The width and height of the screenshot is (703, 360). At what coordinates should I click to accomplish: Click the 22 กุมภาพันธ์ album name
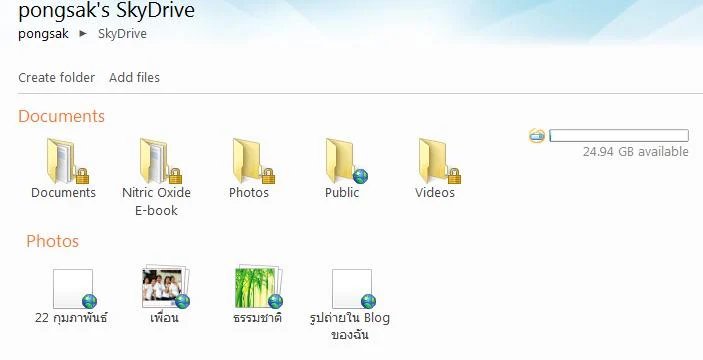71,318
